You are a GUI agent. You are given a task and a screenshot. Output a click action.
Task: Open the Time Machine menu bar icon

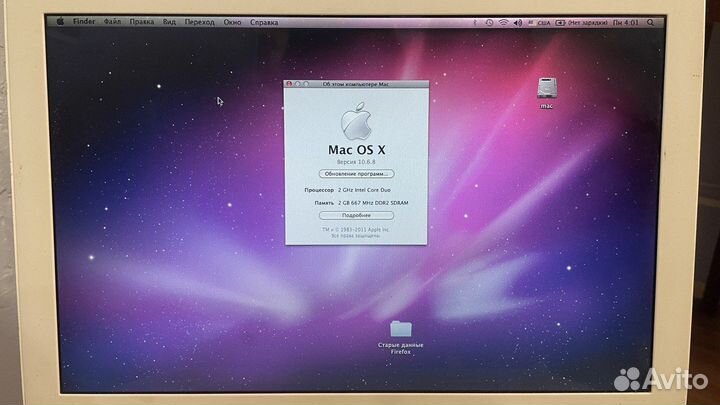coord(489,22)
